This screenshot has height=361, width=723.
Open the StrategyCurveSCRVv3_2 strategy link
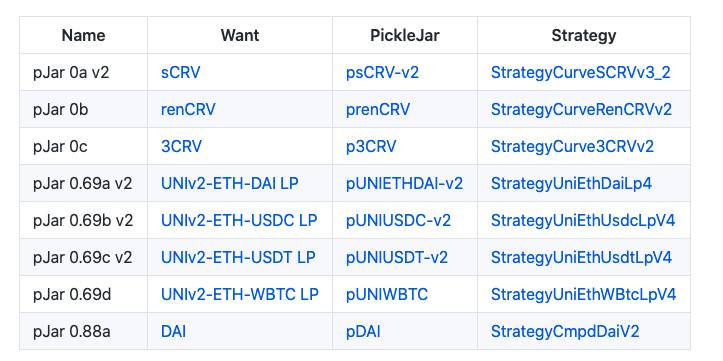581,72
